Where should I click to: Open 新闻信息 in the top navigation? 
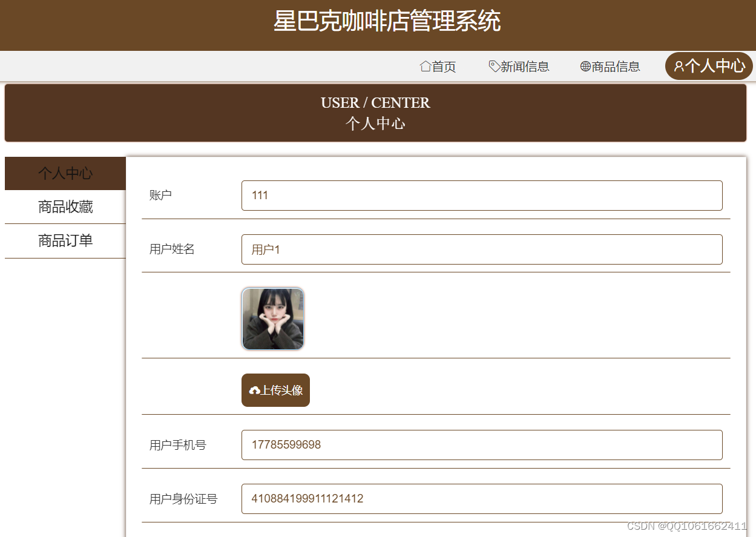524,66
